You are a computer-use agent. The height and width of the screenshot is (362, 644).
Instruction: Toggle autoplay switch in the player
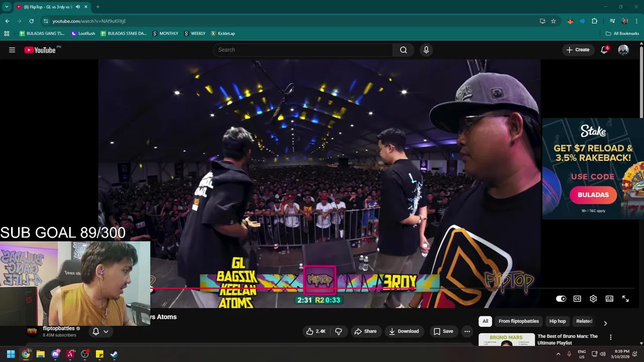tap(561, 299)
